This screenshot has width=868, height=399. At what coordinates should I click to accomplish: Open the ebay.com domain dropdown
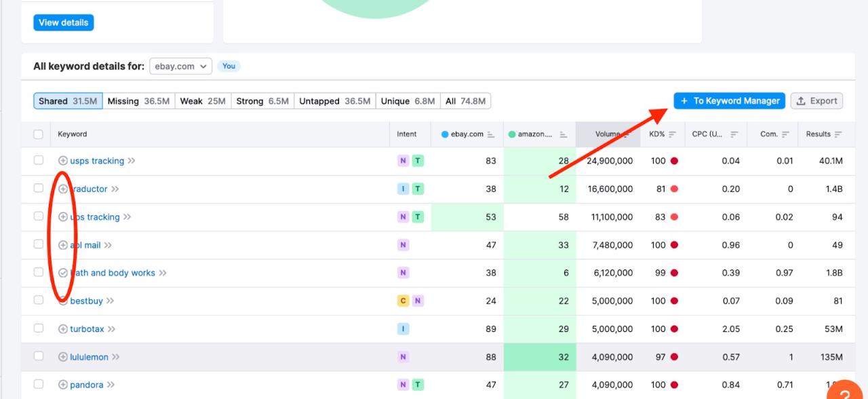[181, 66]
